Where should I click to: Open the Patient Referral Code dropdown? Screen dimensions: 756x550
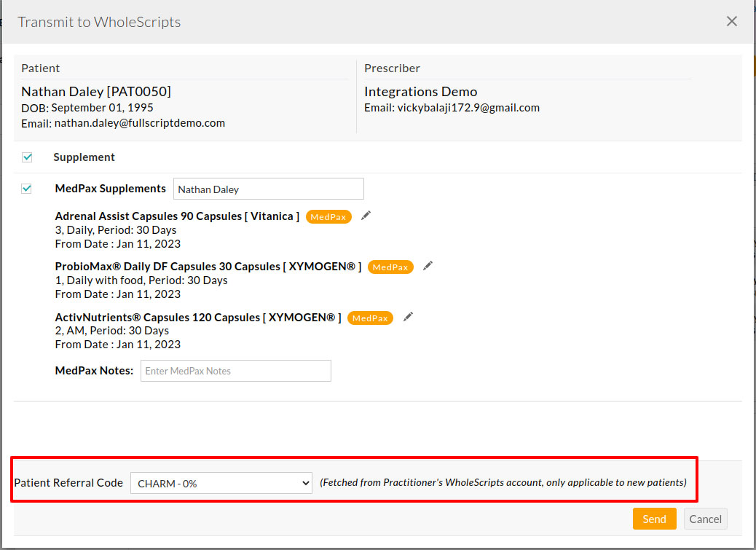coord(221,482)
